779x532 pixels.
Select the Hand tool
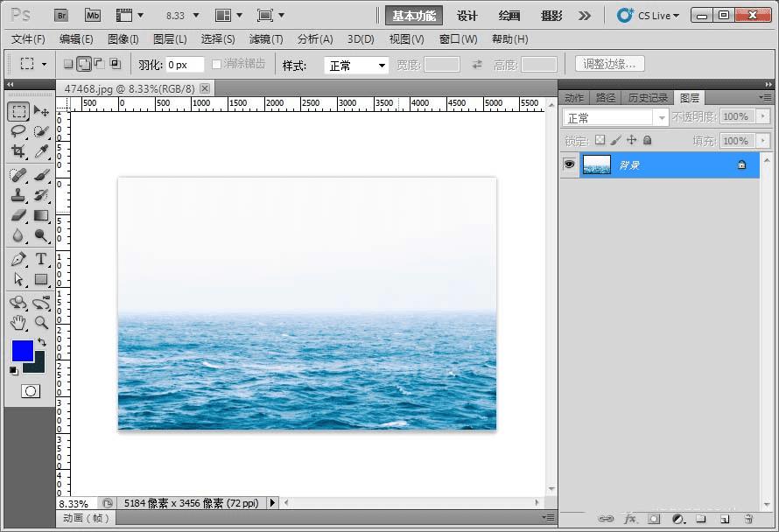(18, 323)
